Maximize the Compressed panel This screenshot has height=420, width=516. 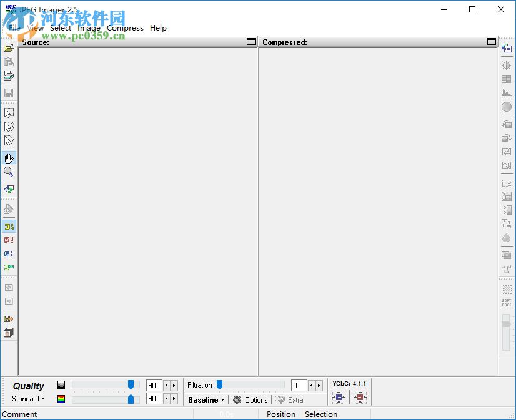[x=492, y=42]
